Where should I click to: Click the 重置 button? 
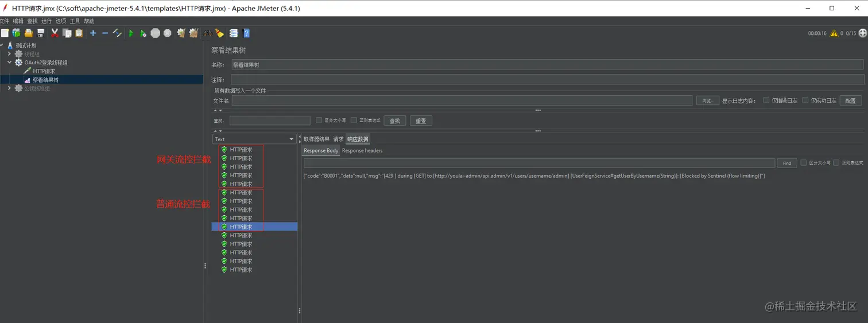tap(421, 120)
